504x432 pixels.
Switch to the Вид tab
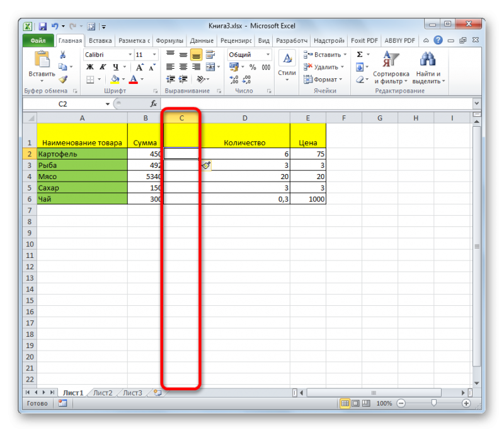264,41
